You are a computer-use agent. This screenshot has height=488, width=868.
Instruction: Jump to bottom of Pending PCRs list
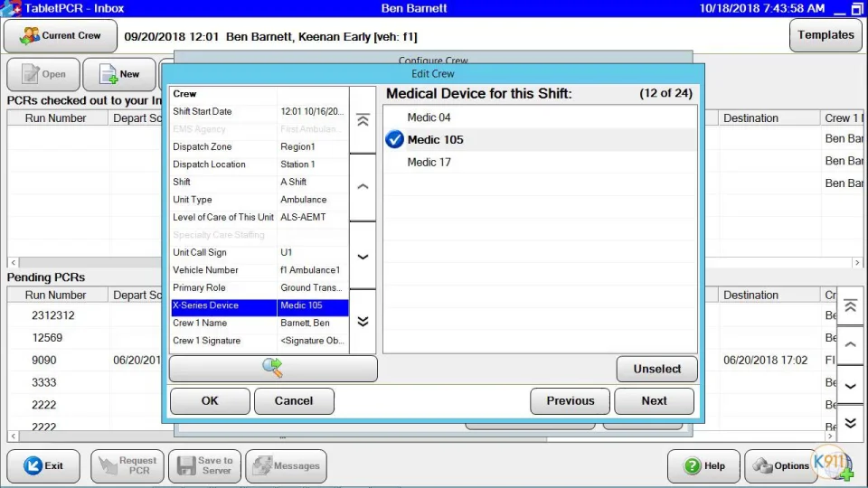tap(850, 423)
